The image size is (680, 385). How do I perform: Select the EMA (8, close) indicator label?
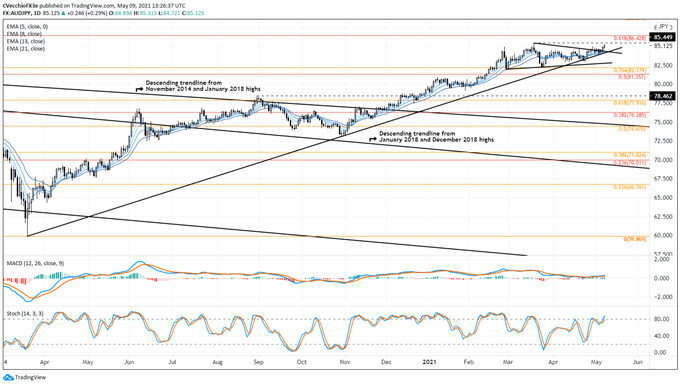tap(24, 34)
